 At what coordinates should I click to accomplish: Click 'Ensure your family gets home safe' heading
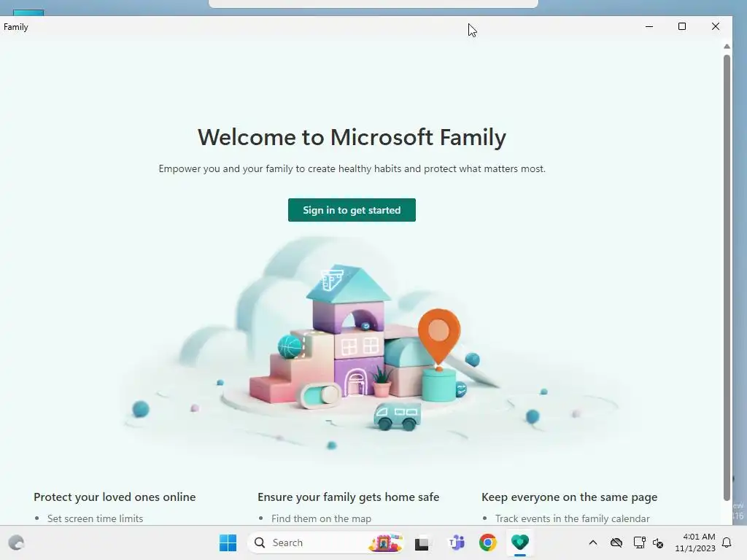point(348,497)
